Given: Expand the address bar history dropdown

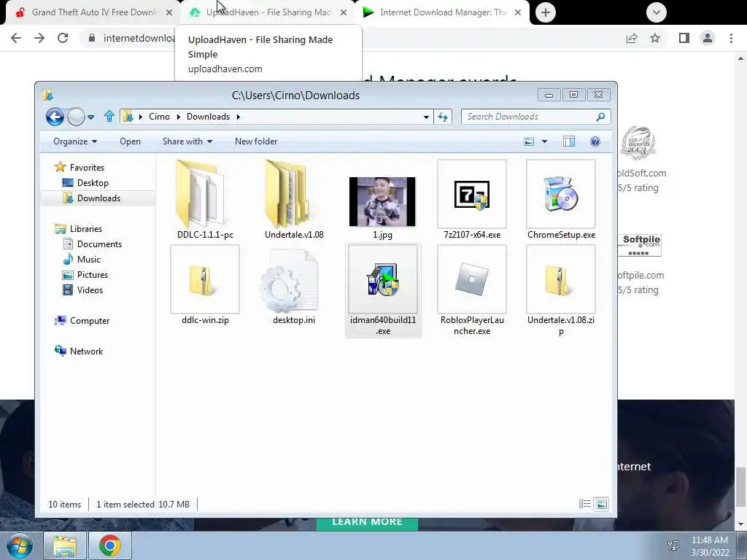Looking at the screenshot, I should pyautogui.click(x=426, y=117).
